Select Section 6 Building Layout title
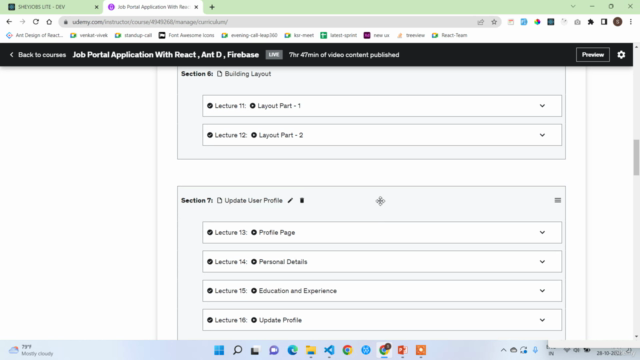Screen dimensions: 640x360 (248, 74)
